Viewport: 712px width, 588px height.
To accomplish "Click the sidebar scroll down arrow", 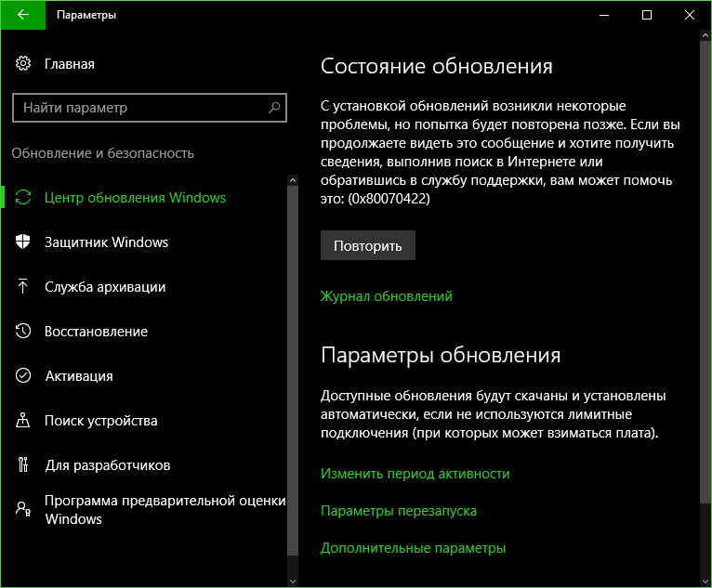I will tap(293, 581).
